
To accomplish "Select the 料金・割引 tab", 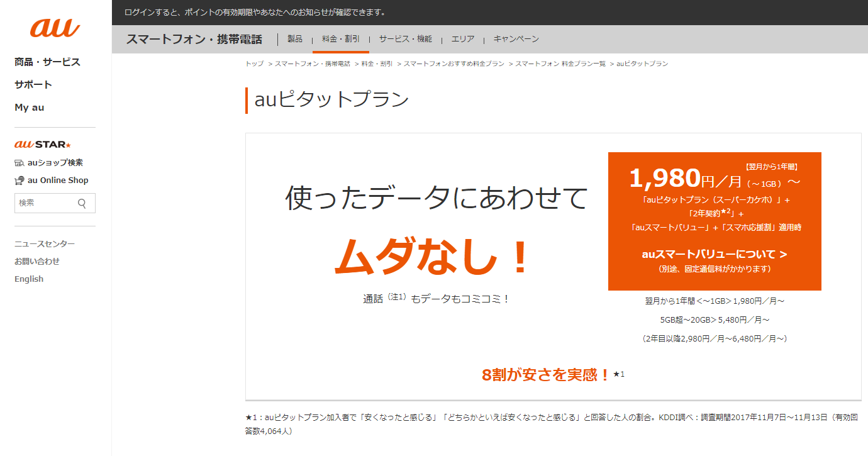I will tap(341, 39).
